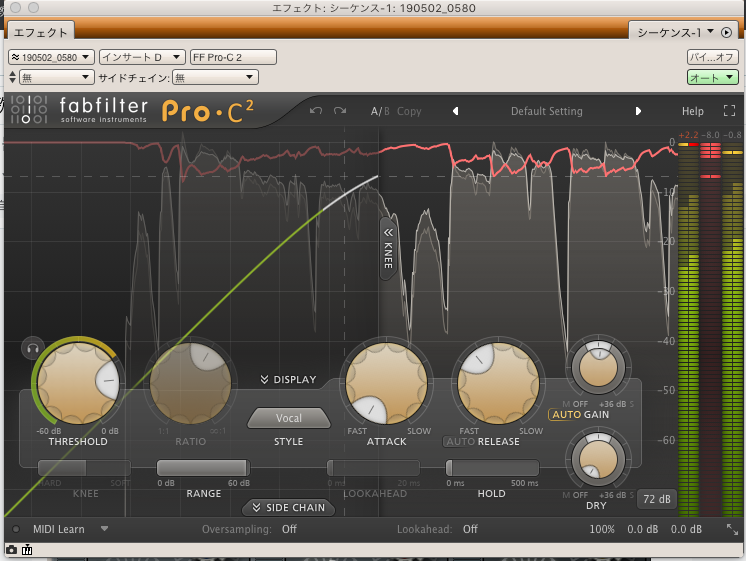The image size is (746, 561).
Task: Click the Copy button
Action: pos(409,111)
